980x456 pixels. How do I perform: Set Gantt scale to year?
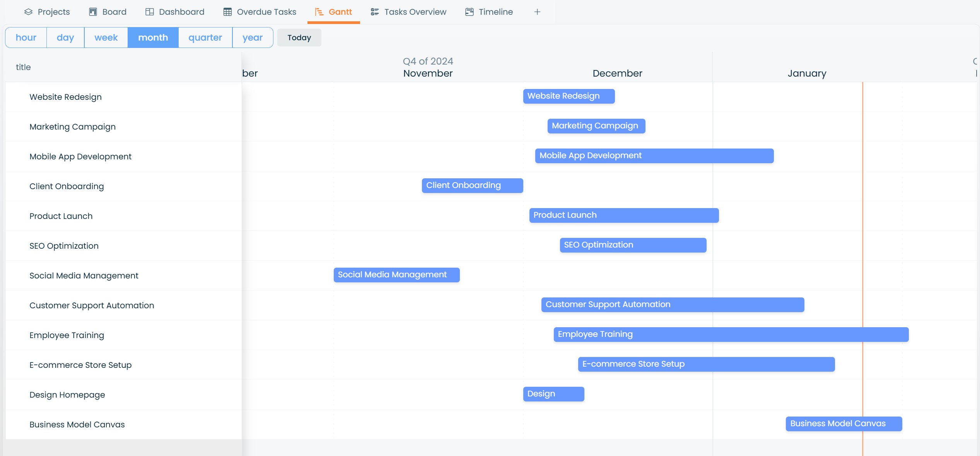(253, 38)
